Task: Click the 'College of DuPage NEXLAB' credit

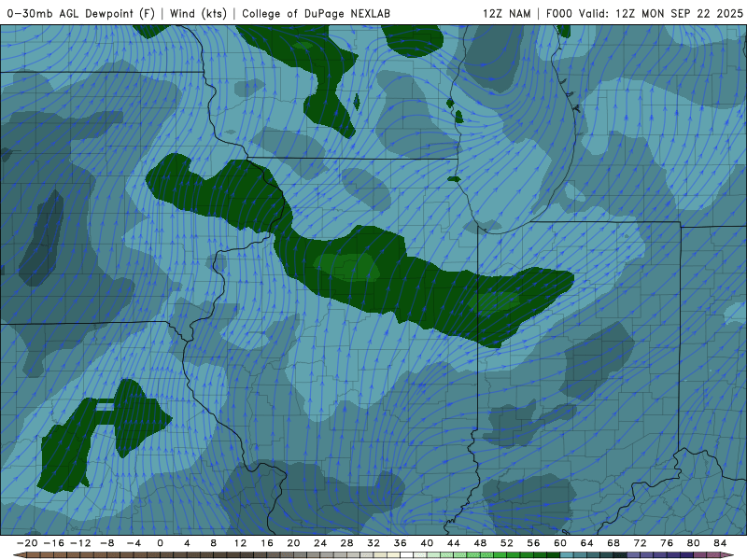Action: (316, 13)
